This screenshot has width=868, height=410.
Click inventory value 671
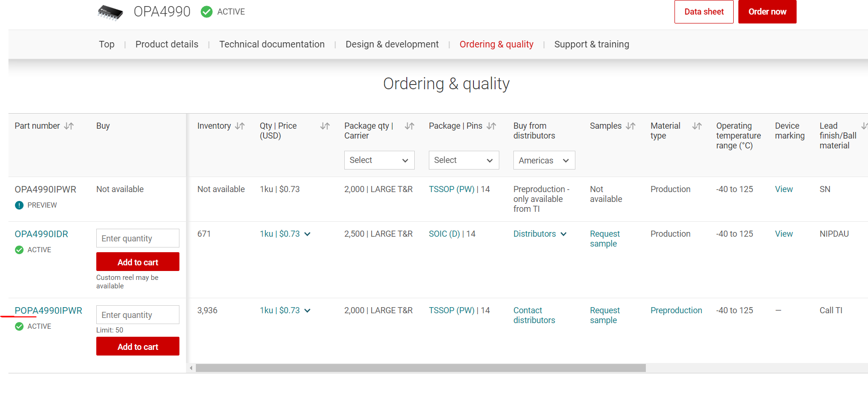[204, 234]
